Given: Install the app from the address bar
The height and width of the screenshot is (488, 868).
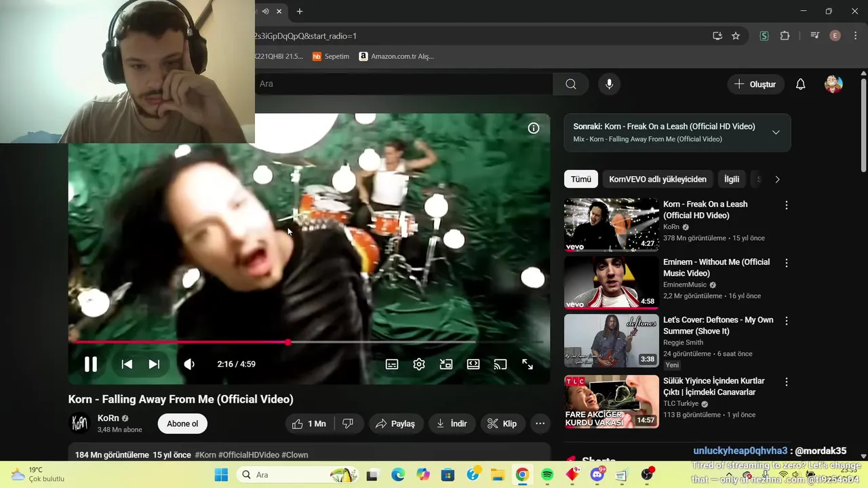Looking at the screenshot, I should [717, 36].
